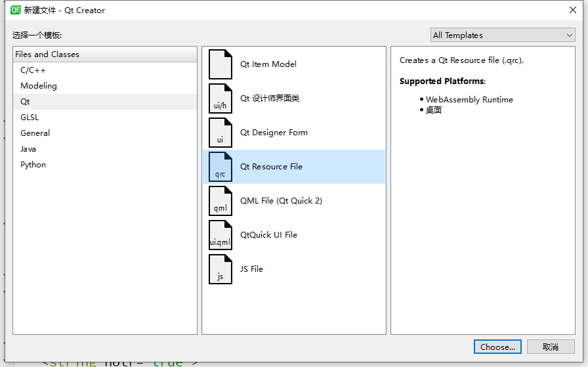
Task: Click the 取消 cancel button
Action: click(x=551, y=347)
